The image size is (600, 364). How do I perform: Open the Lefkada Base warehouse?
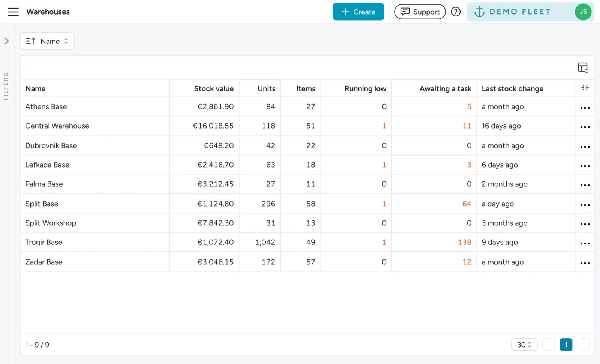click(47, 165)
